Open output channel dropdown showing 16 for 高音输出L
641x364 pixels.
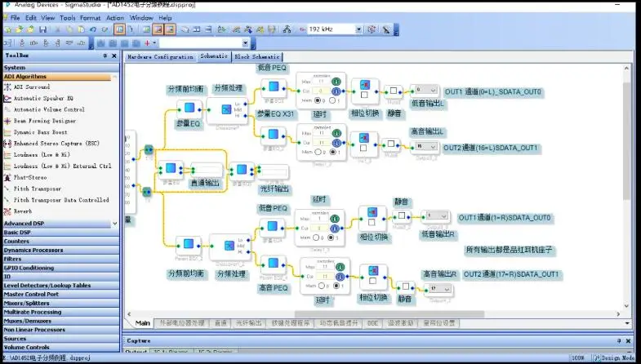425,146
